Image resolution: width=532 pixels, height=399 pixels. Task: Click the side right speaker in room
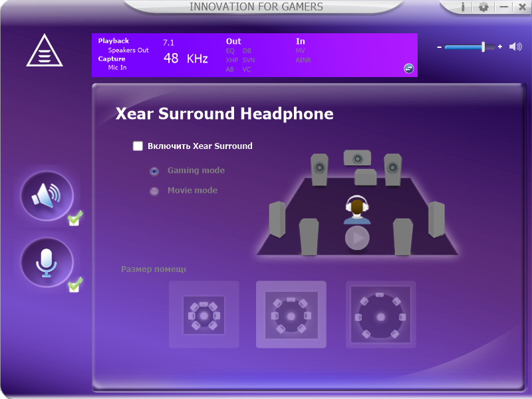tap(436, 219)
